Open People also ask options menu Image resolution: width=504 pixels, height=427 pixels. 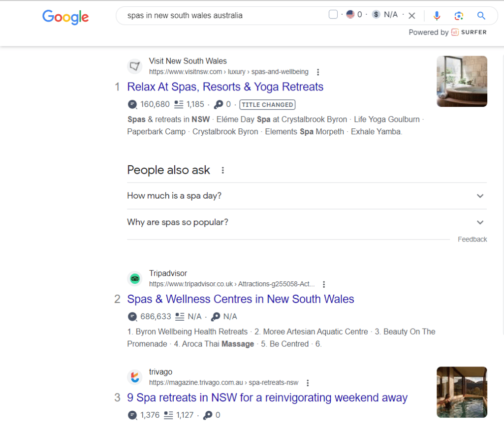point(223,170)
